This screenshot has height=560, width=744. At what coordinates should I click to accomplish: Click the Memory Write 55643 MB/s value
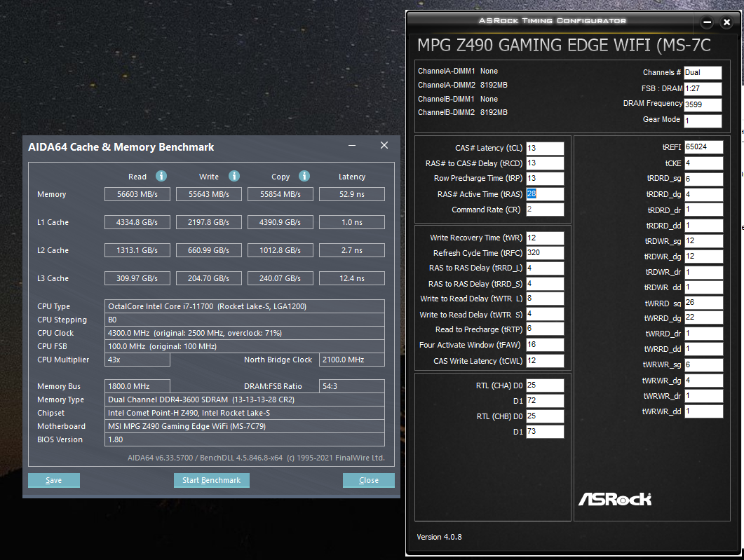[x=209, y=194]
